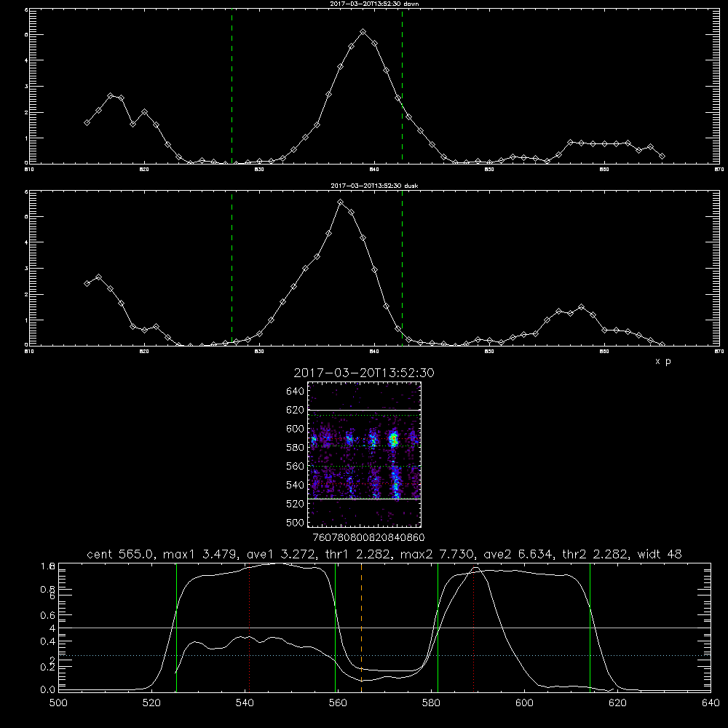Select the left green dashed line in the dawn plot
The height and width of the screenshot is (728, 728).
[x=232, y=86]
